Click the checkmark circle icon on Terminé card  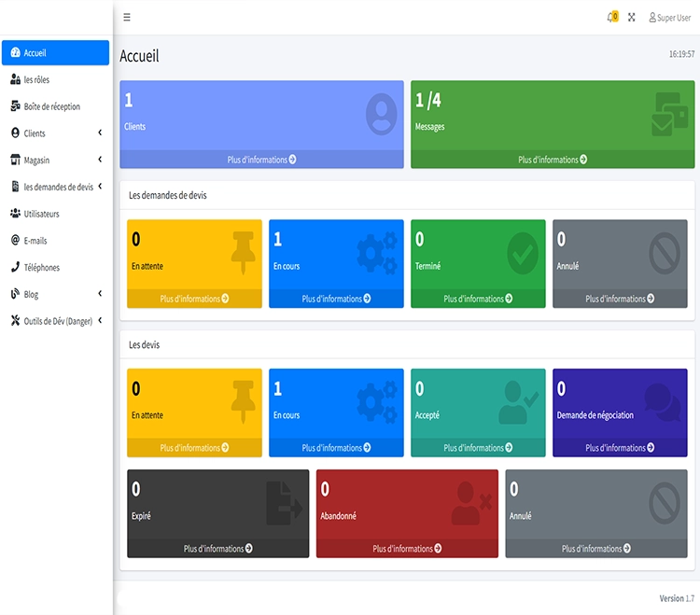tap(523, 253)
